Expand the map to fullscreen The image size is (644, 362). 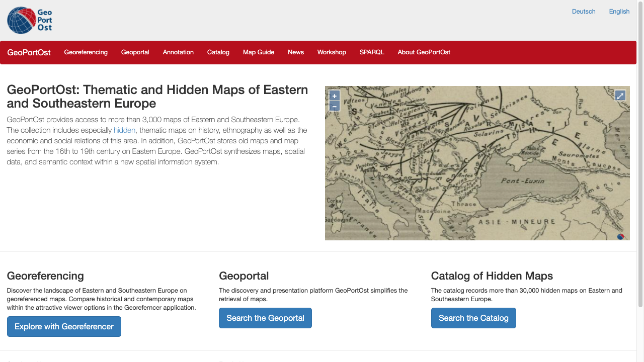pos(620,96)
